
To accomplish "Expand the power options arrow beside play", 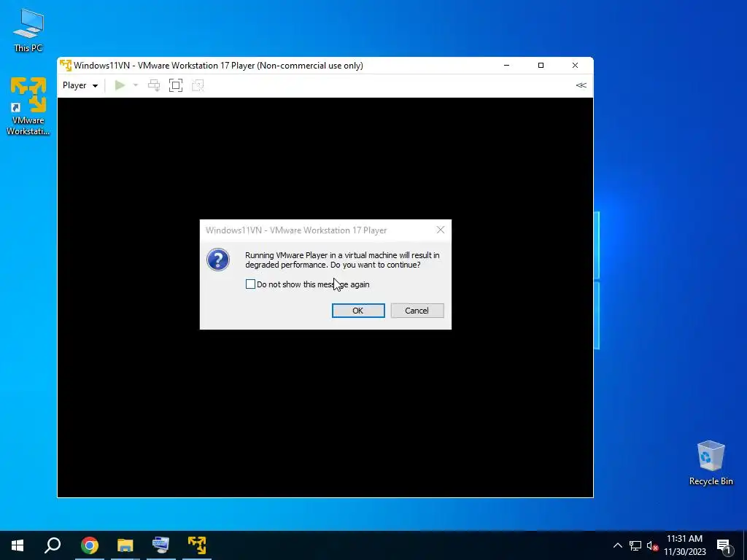I will pos(135,85).
